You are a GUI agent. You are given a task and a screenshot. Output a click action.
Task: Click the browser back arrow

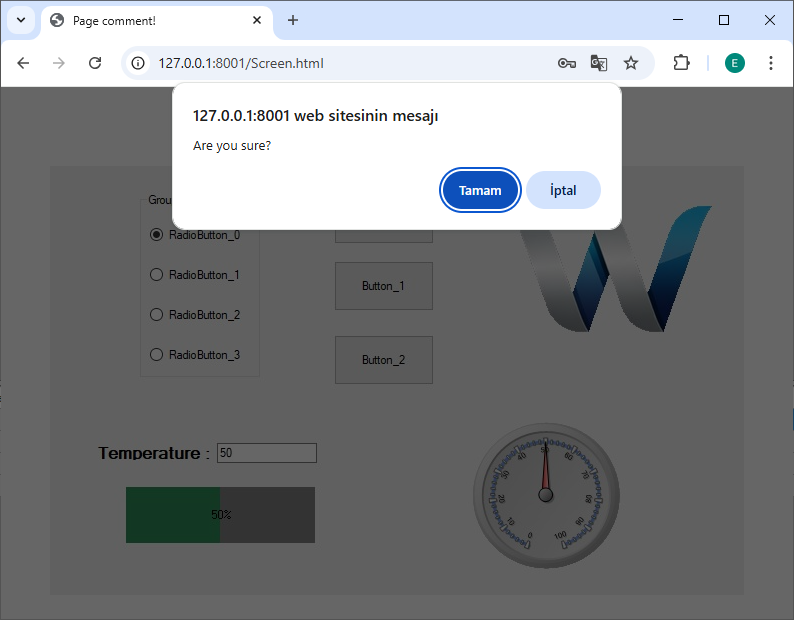point(23,63)
